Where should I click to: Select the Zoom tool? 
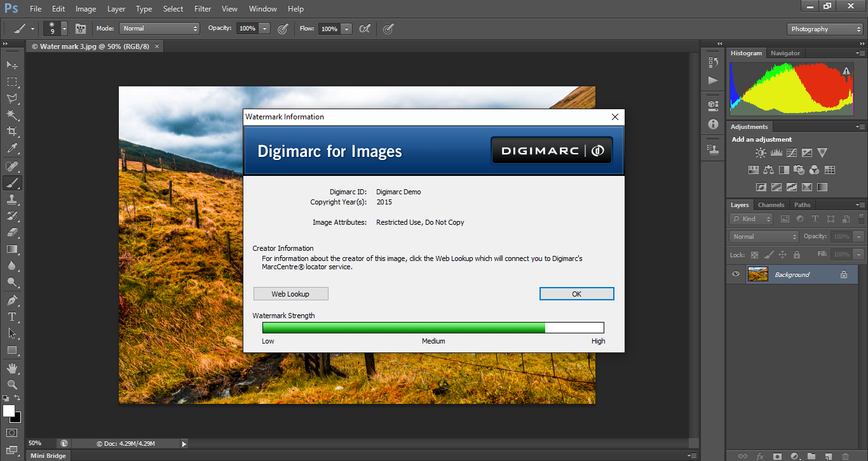pos(12,385)
